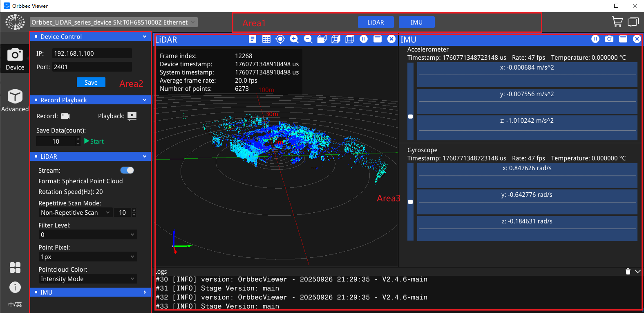Close the LiDAR view panel
The height and width of the screenshot is (313, 644).
pos(391,39)
